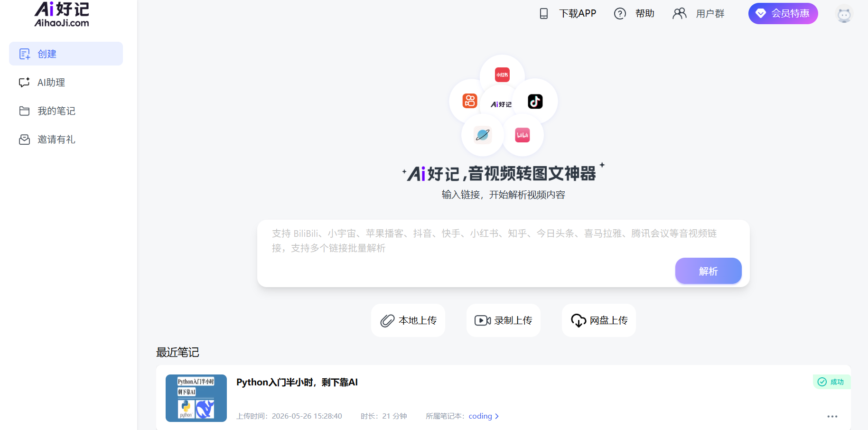Click the 录制上传 button
868x430 pixels.
pos(504,320)
